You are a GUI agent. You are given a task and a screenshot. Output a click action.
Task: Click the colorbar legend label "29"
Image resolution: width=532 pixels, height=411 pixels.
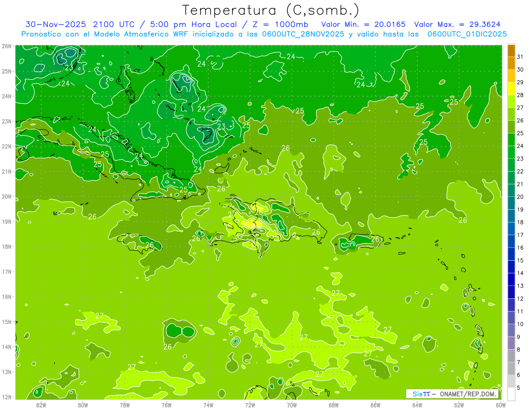pos(520,82)
